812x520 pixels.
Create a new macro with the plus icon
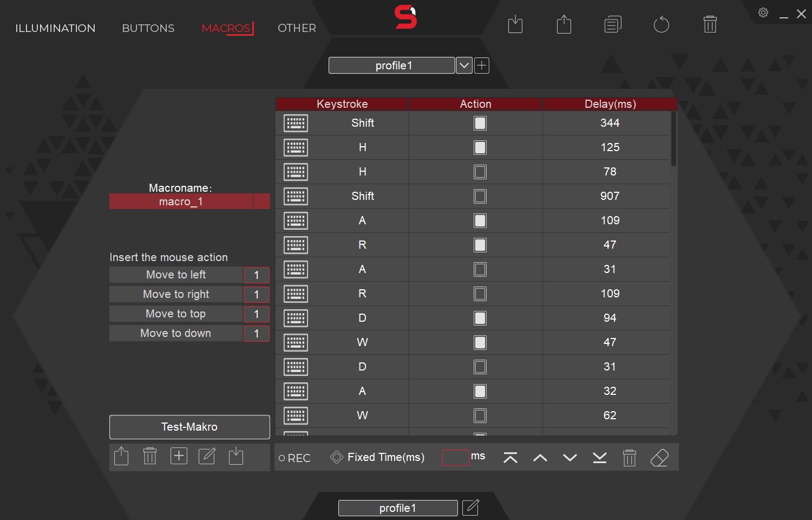[179, 456]
